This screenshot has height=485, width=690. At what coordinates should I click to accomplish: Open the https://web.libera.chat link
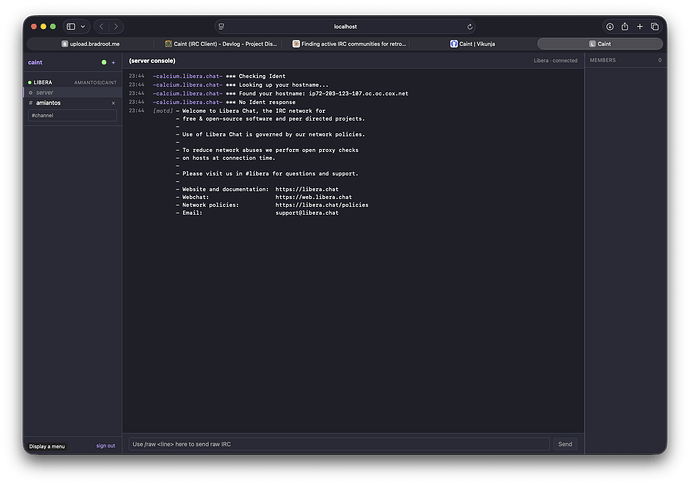point(313,197)
